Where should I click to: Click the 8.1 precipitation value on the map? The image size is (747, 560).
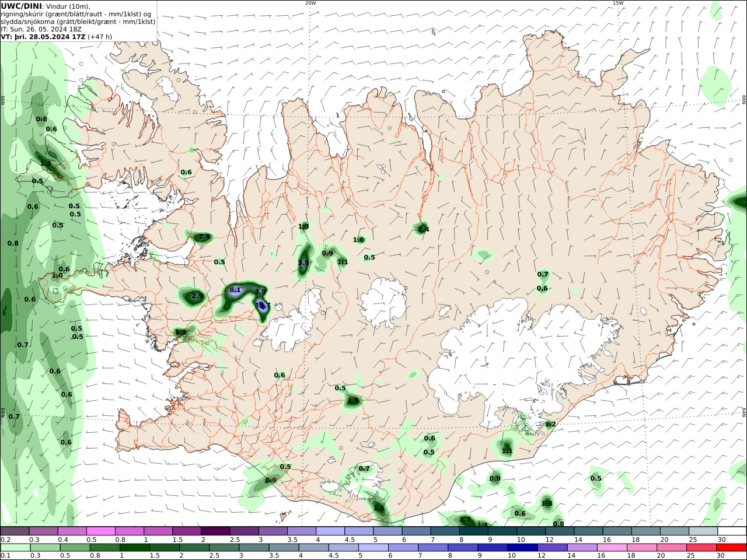[x=235, y=290]
